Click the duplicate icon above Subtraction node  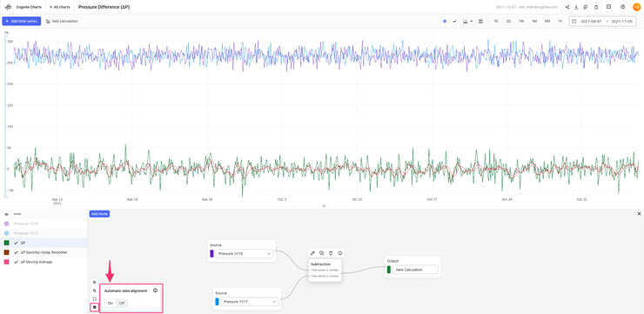322,253
